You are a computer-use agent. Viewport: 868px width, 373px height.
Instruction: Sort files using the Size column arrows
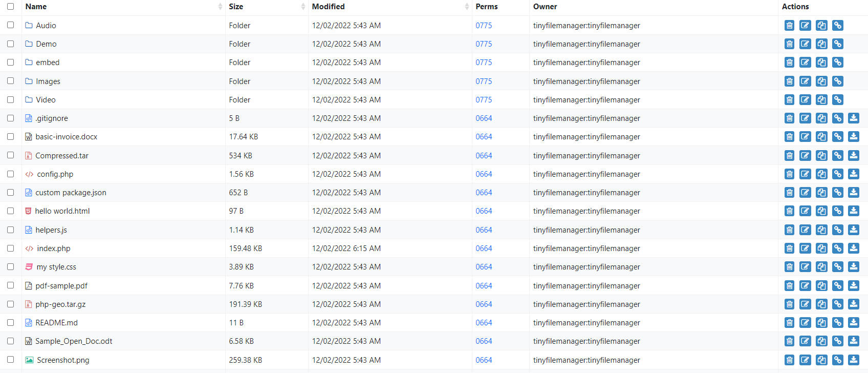click(303, 7)
